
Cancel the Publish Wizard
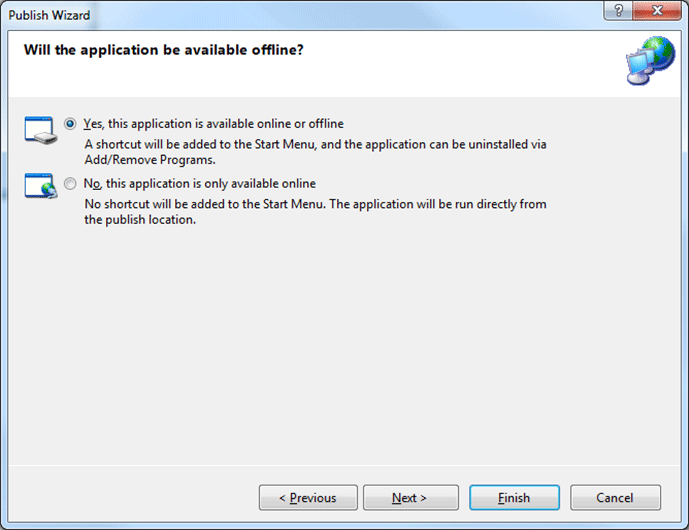pos(615,498)
